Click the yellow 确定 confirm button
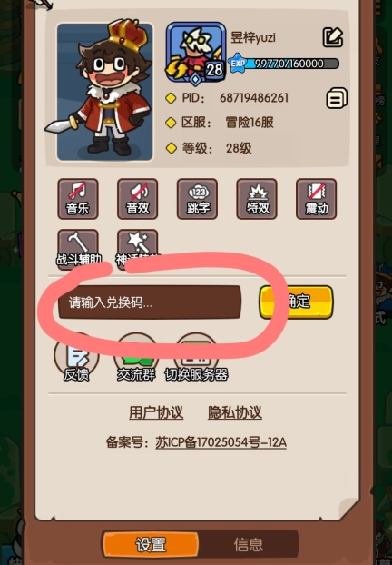 click(296, 302)
